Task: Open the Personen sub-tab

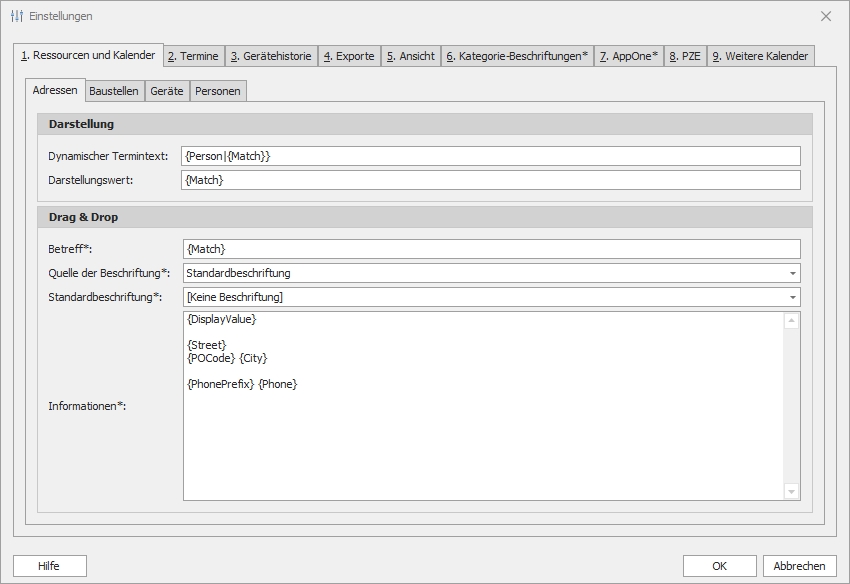Action: [217, 91]
